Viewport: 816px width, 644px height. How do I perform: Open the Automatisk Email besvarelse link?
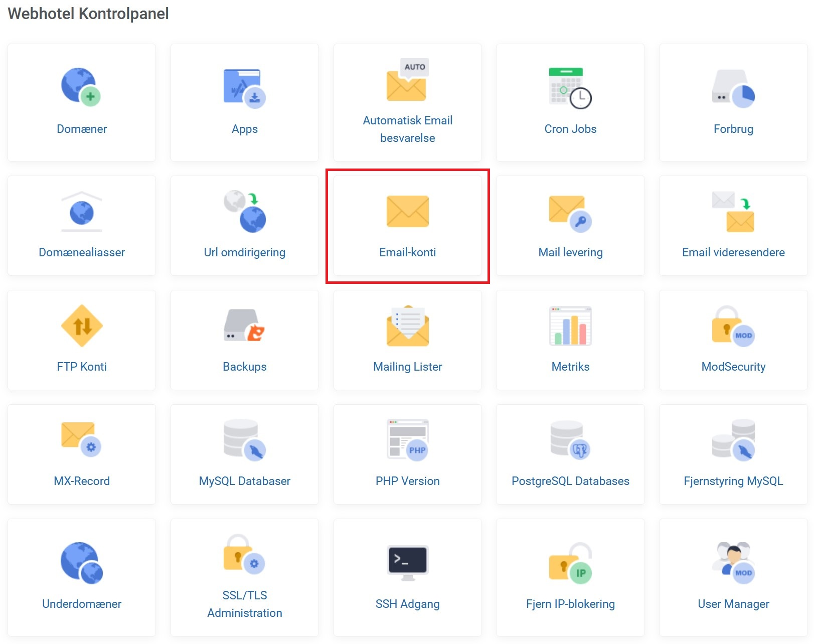[x=407, y=129]
